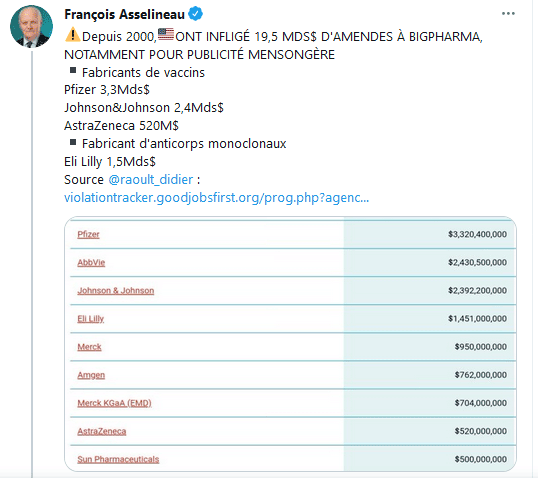
Task: Click the warning sign emoji
Action: point(72,35)
